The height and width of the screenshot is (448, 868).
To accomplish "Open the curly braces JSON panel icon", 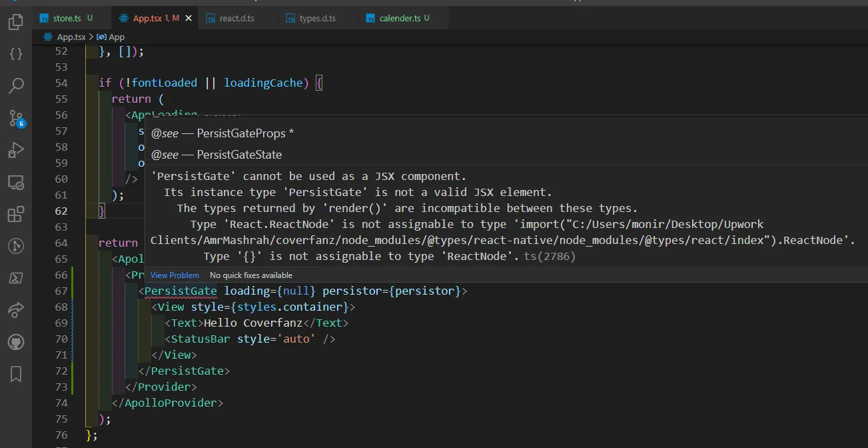I will (16, 54).
